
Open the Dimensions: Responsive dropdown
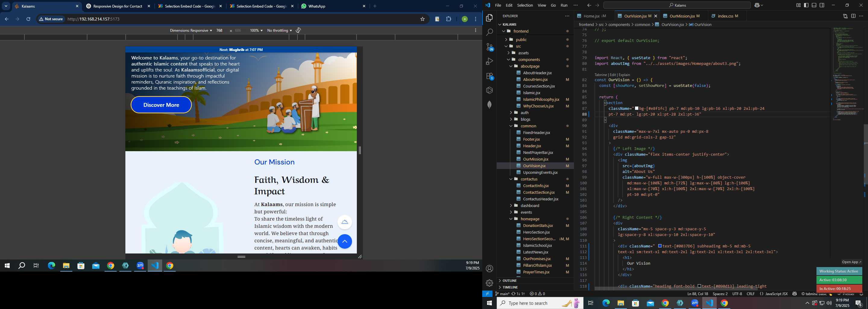191,30
